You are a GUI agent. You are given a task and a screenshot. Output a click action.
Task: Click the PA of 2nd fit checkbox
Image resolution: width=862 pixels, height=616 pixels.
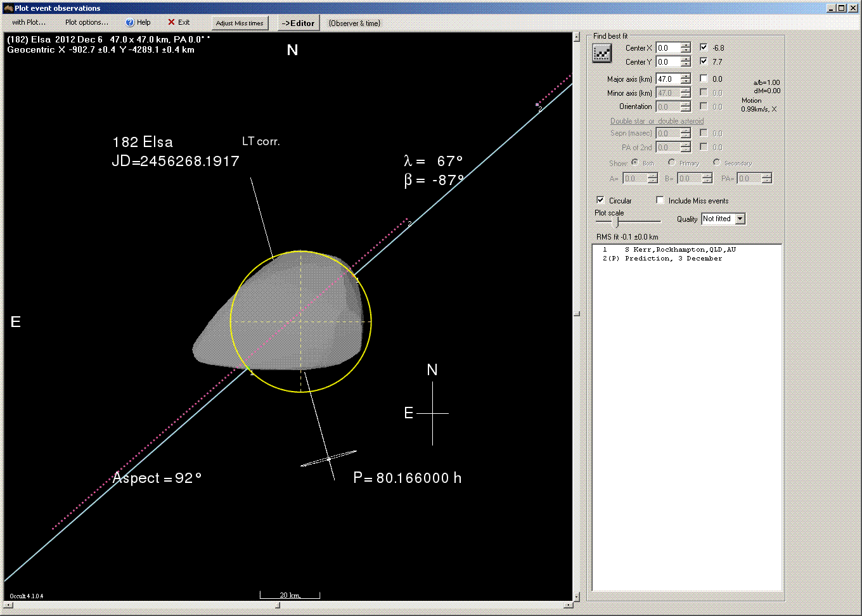pos(704,147)
